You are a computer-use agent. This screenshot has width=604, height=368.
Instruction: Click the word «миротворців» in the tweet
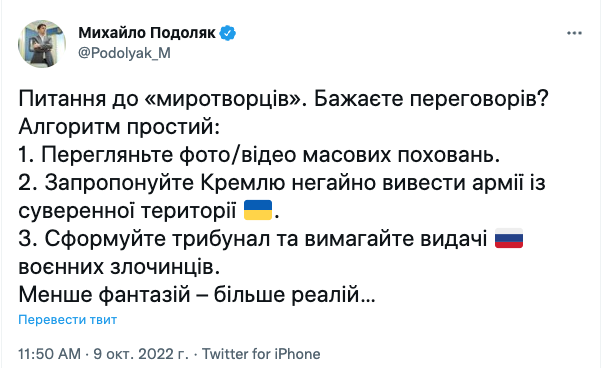225,99
